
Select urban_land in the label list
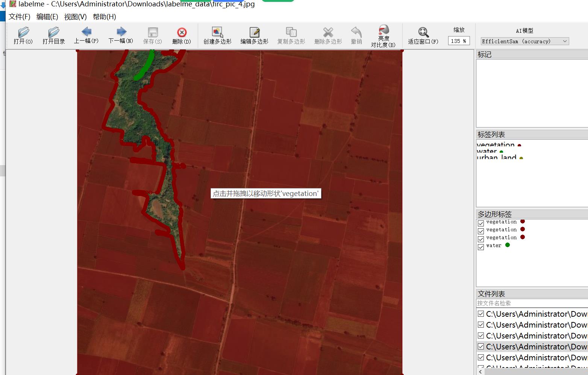point(497,158)
